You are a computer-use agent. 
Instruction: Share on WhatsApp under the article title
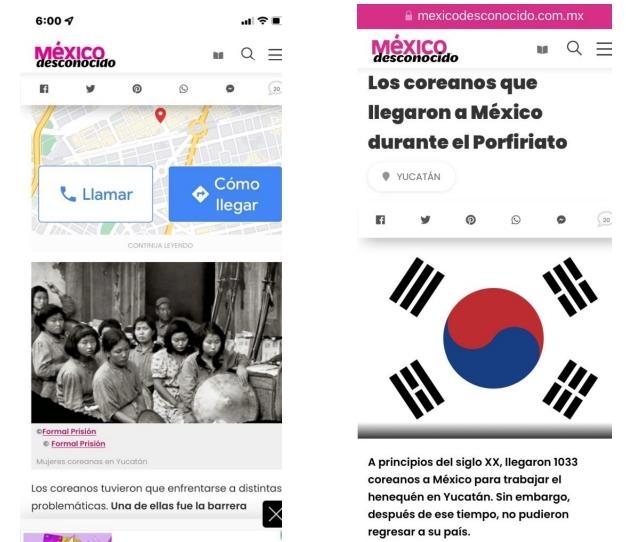coord(516,220)
